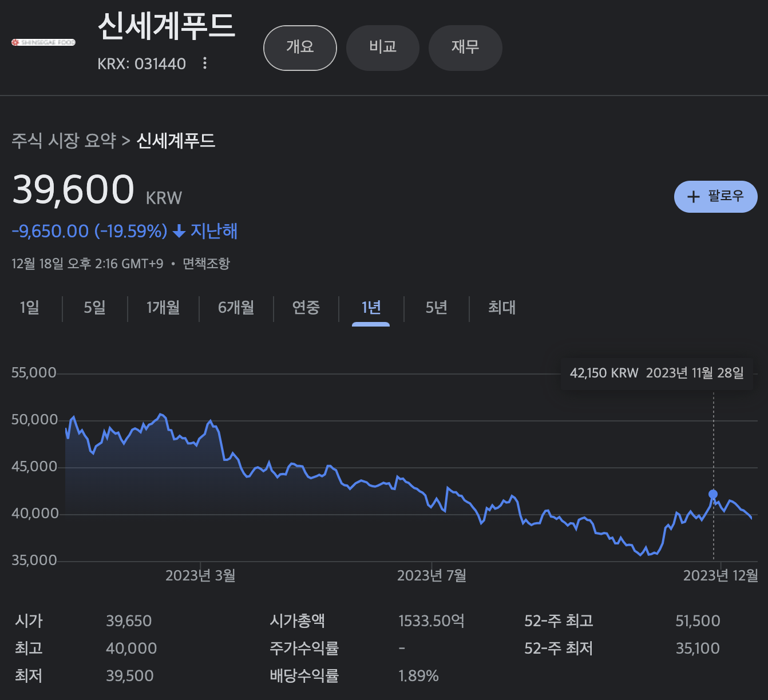This screenshot has height=700, width=768.
Task: Click the 배당수익률 label
Action: 304,676
